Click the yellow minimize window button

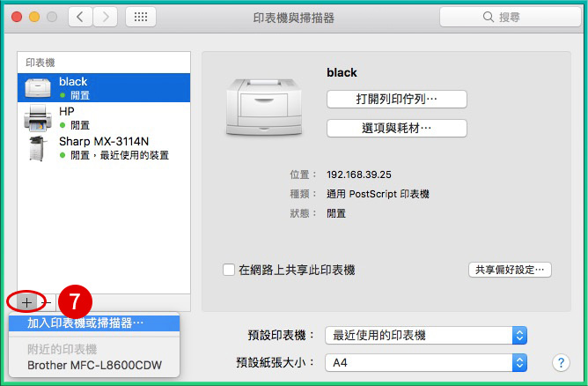pos(34,17)
